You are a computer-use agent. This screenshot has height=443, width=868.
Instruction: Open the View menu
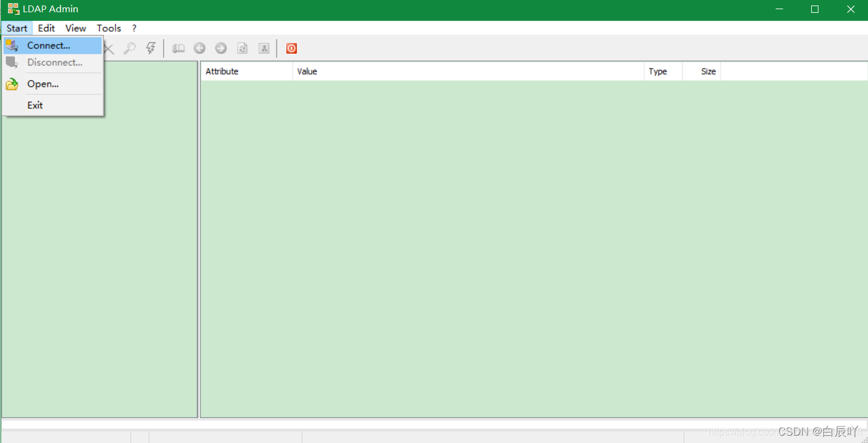point(76,28)
